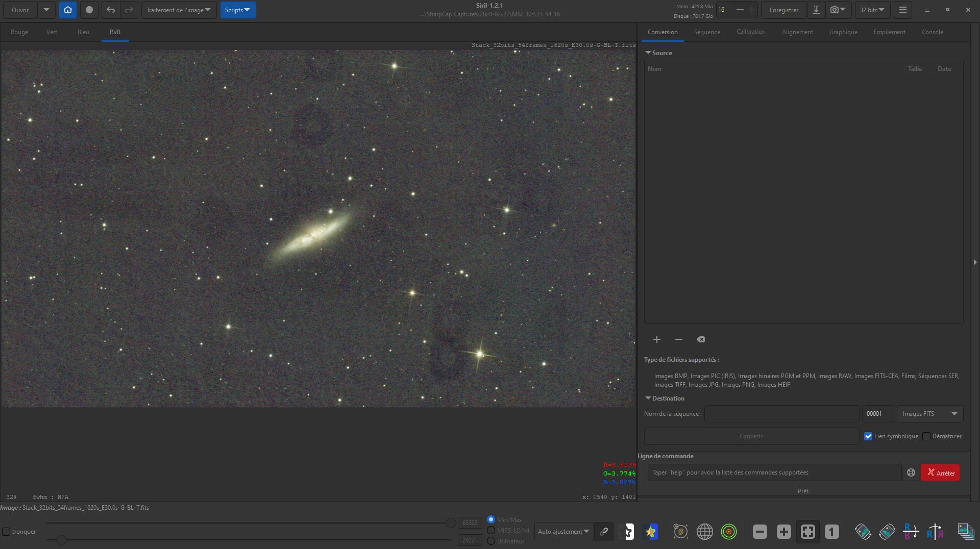
Task: Click the zoom in plus icon
Action: (783, 532)
